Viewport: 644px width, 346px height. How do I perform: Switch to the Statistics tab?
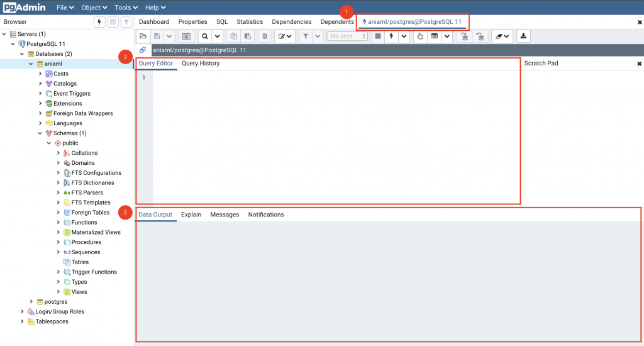250,22
